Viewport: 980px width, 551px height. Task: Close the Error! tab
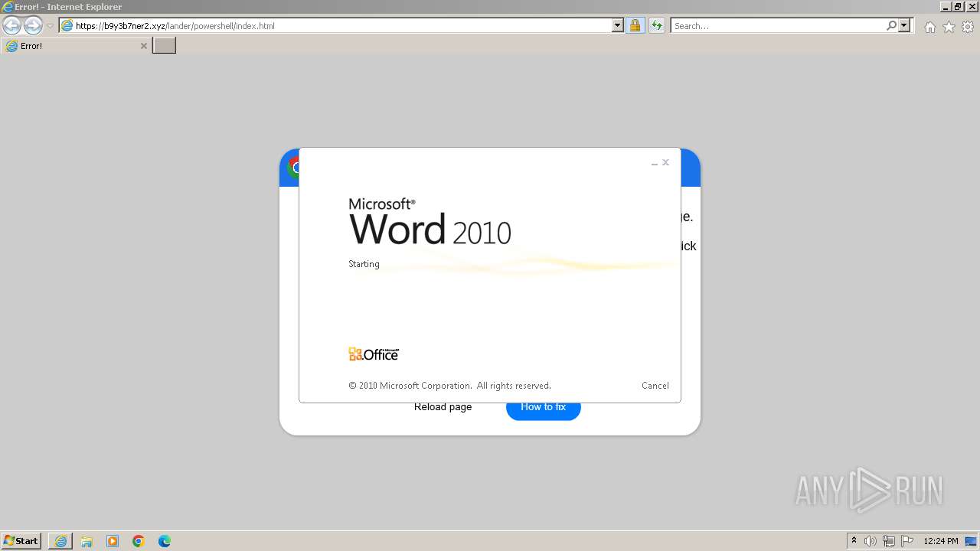143,46
